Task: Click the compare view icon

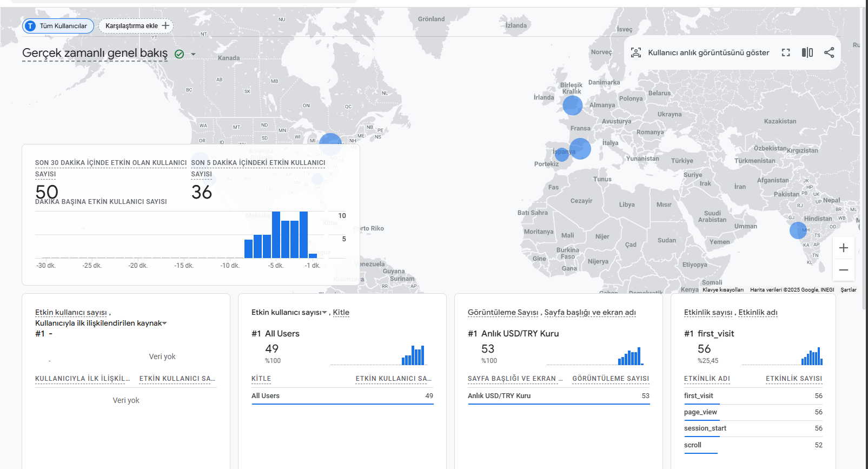Action: pos(807,52)
